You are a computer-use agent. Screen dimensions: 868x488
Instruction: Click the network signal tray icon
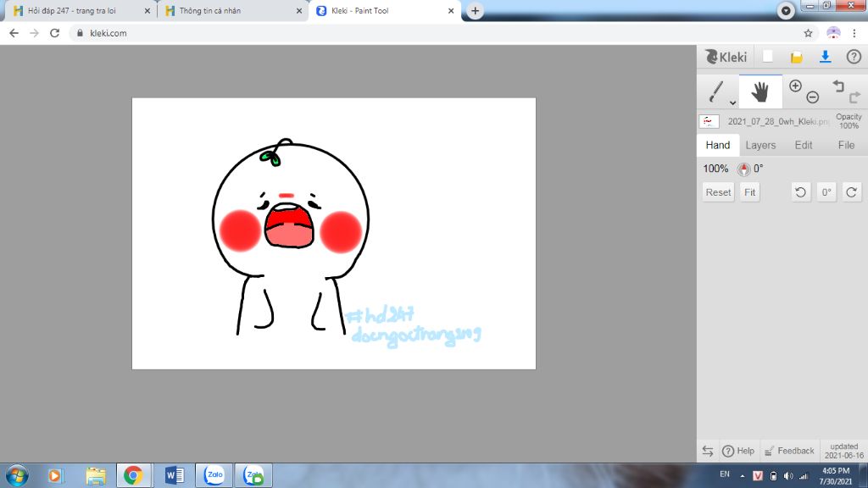pos(804,476)
